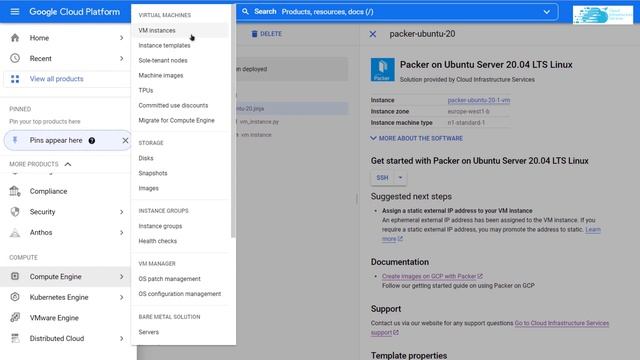The image size is (640, 360).
Task: Open the Compliance sidebar item
Action: pos(65,191)
